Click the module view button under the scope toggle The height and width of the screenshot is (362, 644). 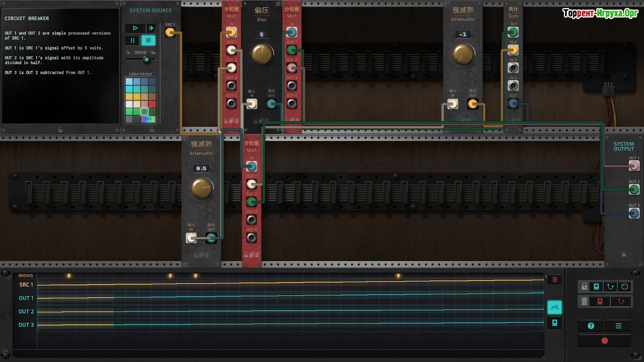(554, 323)
